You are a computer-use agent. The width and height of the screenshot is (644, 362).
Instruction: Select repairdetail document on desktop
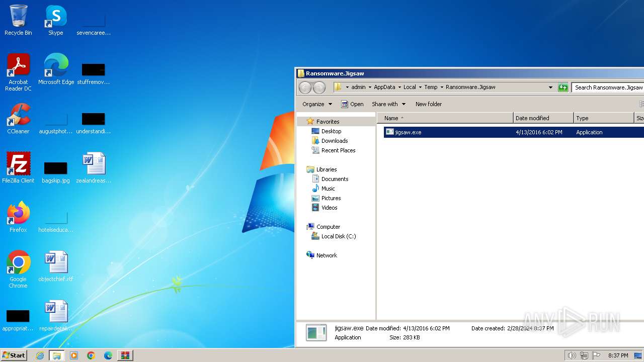click(x=56, y=316)
